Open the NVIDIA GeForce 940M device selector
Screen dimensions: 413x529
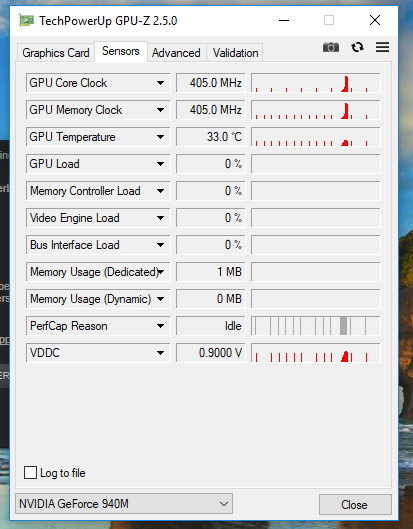(124, 504)
